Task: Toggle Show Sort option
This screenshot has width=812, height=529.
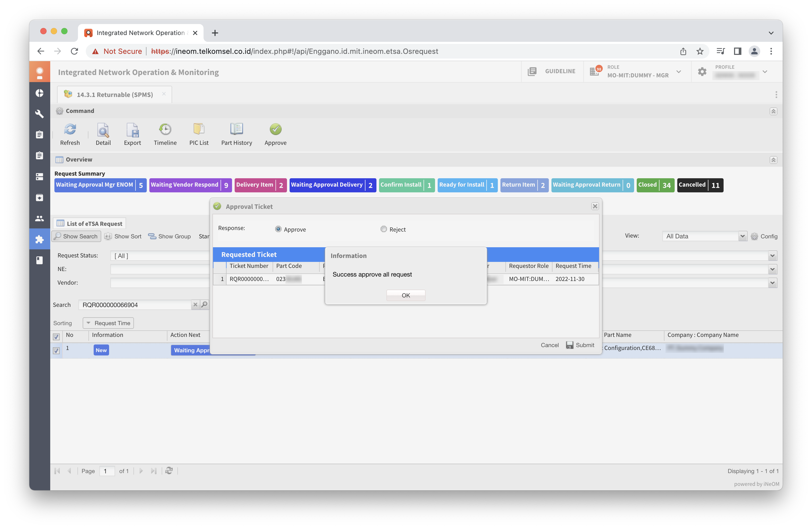Action: (x=123, y=236)
